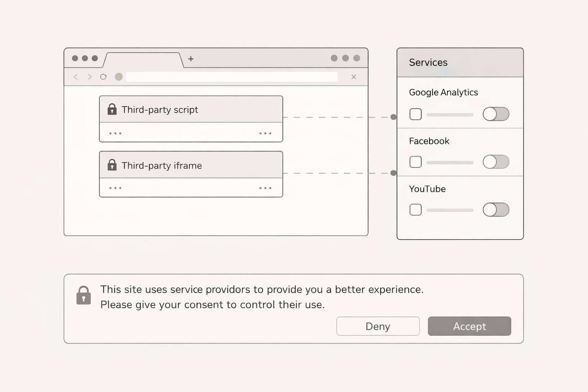Enable the Facebook toggle switch
This screenshot has width=588, height=392.
pyautogui.click(x=496, y=162)
